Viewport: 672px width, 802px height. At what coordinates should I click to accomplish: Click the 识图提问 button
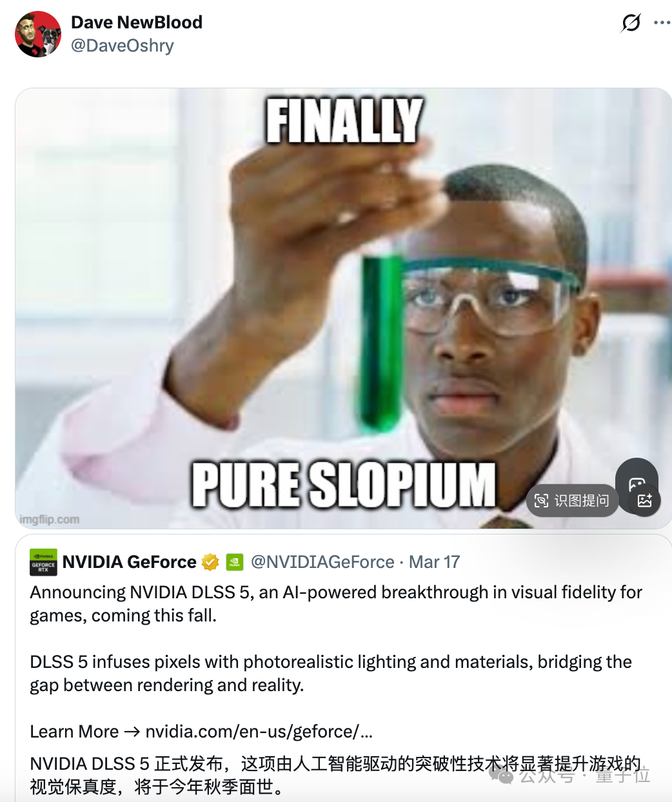572,500
